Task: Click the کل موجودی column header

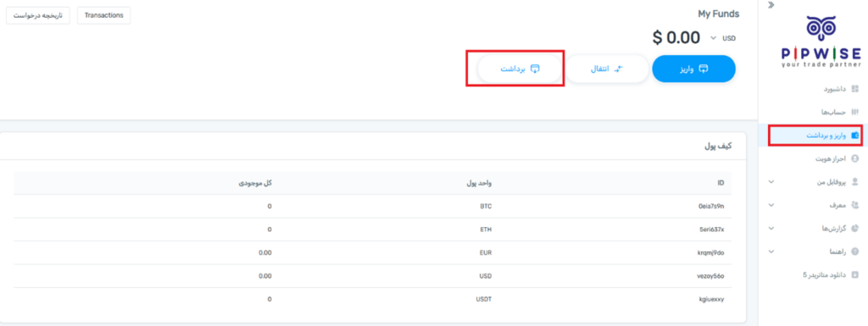Action: point(255,183)
